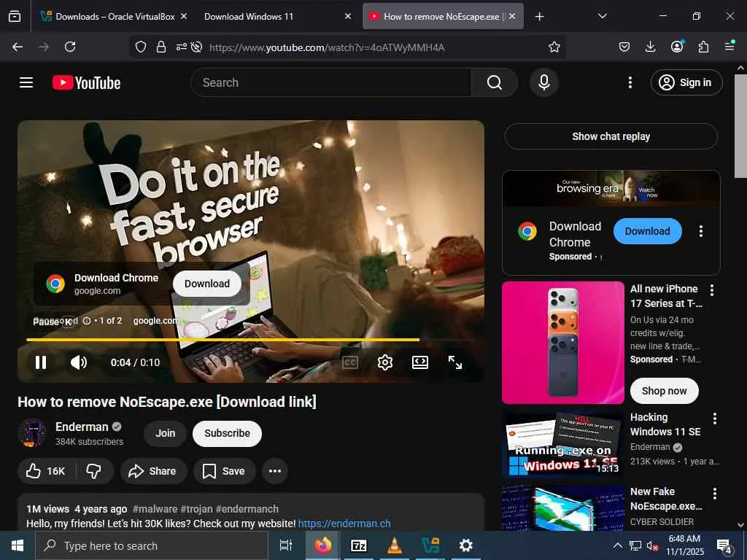Mute the video player volume

pyautogui.click(x=79, y=362)
